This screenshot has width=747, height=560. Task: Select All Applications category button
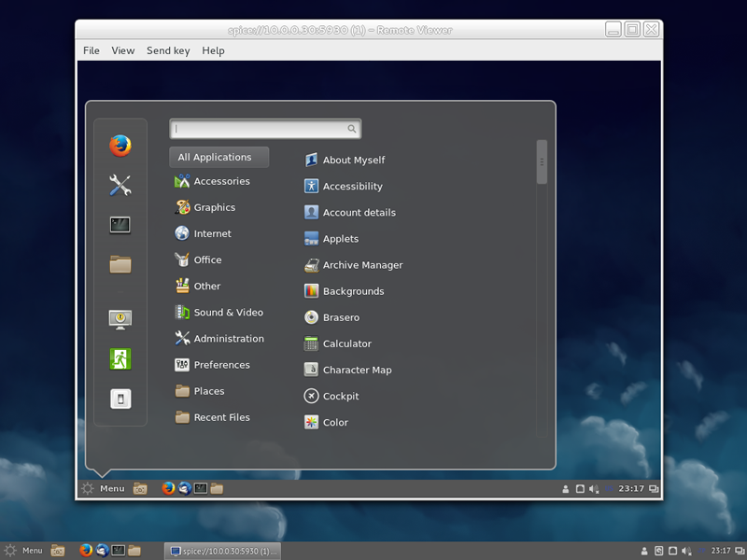(219, 157)
